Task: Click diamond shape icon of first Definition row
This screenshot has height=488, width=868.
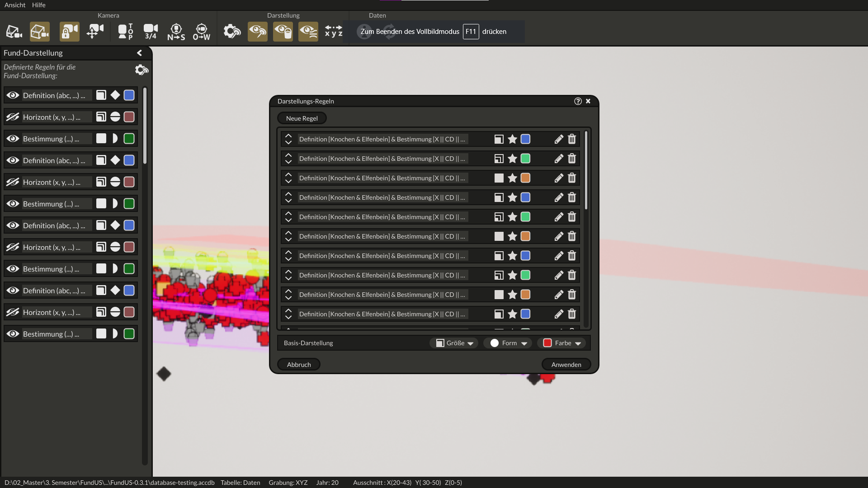Action: point(115,95)
